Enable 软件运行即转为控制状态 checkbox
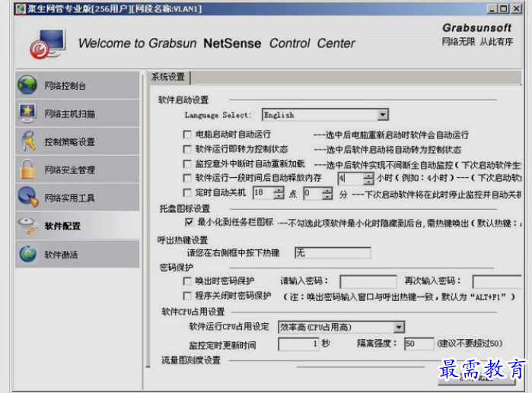This screenshot has height=393, width=532. coord(187,150)
